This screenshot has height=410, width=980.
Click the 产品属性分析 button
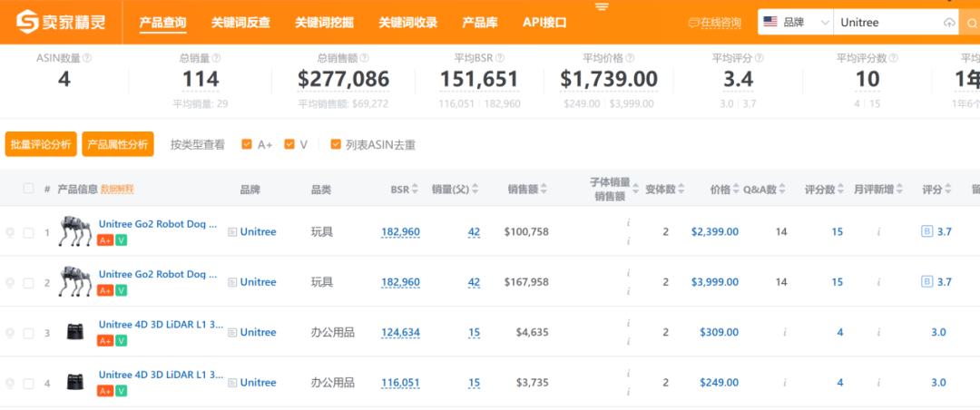117,144
